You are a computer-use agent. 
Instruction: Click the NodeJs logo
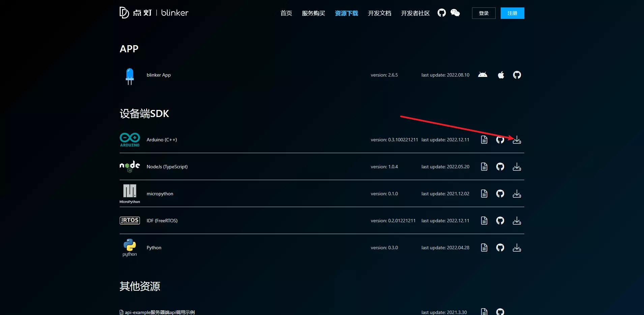[130, 167]
